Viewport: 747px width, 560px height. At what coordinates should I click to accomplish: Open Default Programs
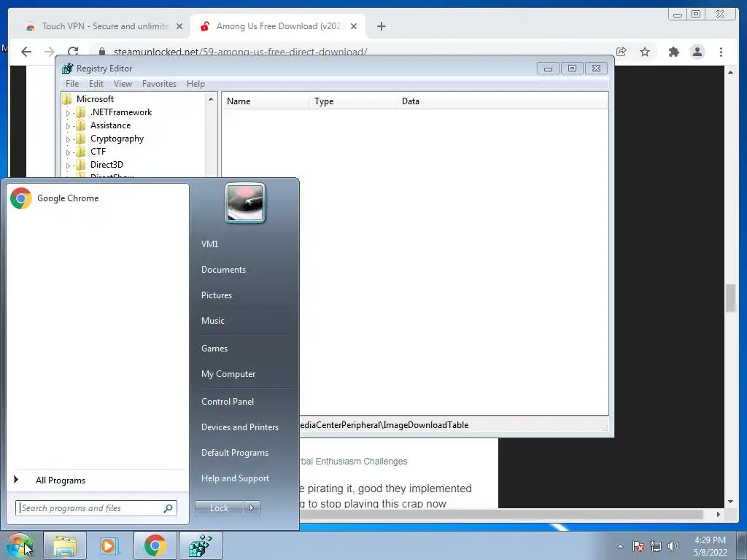click(x=234, y=453)
